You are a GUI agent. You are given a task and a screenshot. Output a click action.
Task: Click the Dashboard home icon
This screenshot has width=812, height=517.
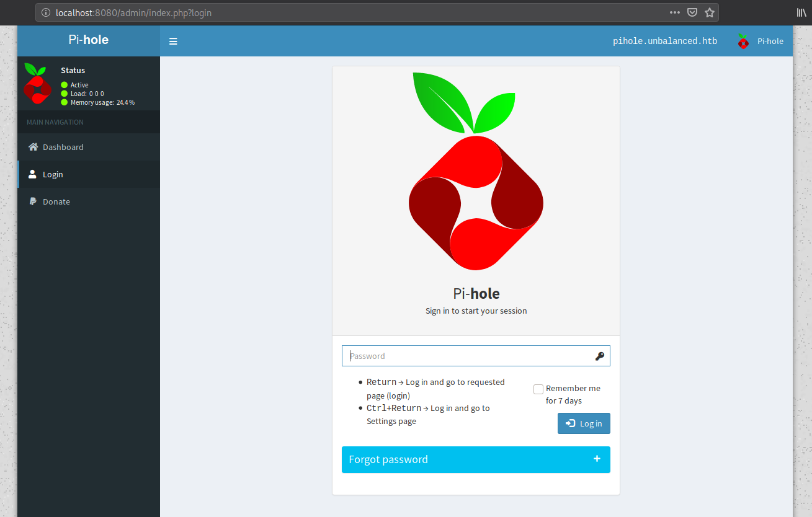[33, 147]
